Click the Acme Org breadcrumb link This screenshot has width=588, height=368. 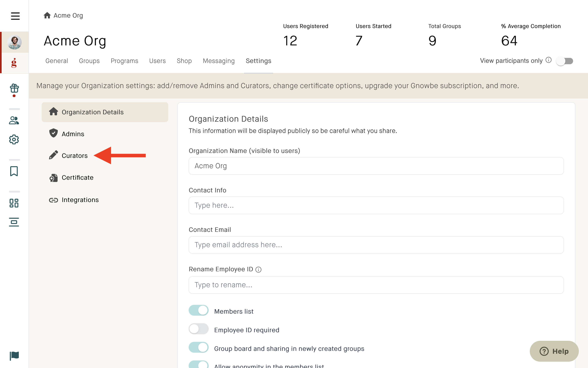(68, 15)
